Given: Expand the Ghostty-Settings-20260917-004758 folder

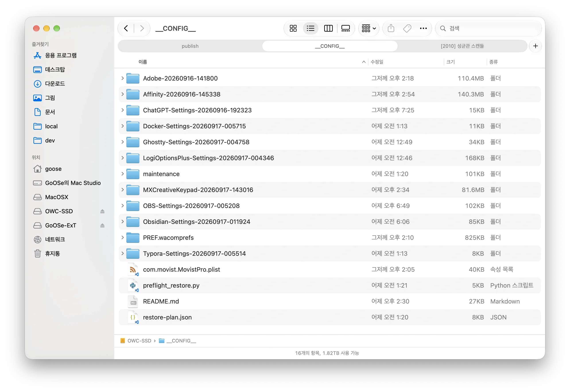Looking at the screenshot, I should coord(122,142).
